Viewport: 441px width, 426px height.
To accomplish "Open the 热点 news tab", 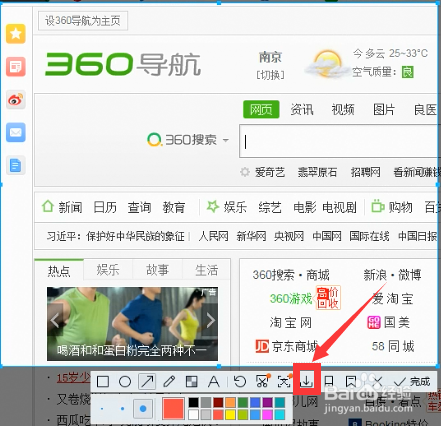I will coord(59,270).
